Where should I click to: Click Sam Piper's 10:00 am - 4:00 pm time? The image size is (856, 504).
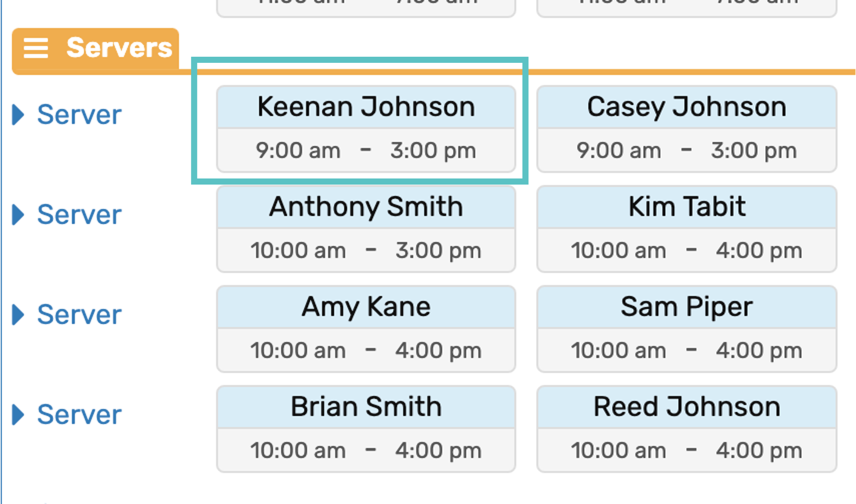(686, 350)
